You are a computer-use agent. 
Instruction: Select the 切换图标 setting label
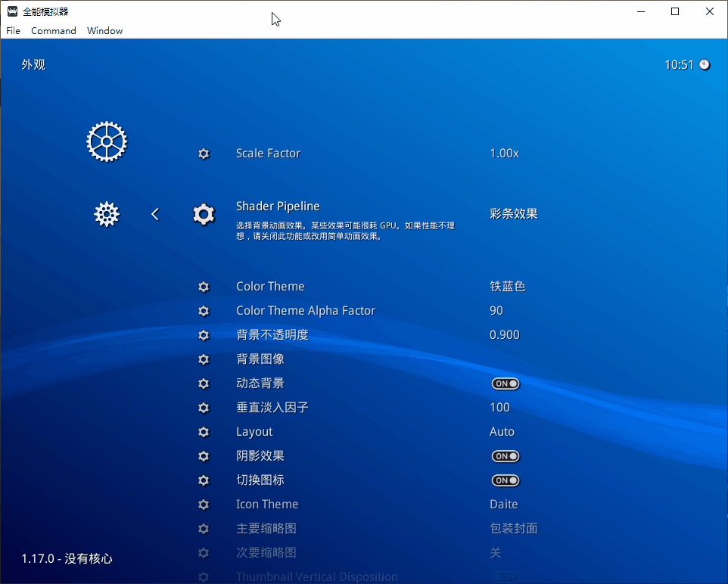coord(260,480)
